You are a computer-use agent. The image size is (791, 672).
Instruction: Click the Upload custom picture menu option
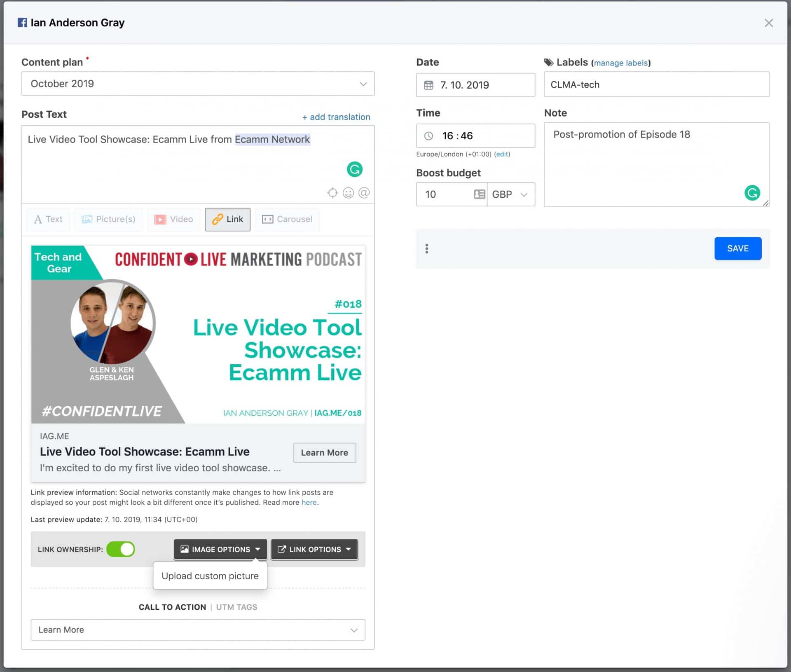coord(210,575)
